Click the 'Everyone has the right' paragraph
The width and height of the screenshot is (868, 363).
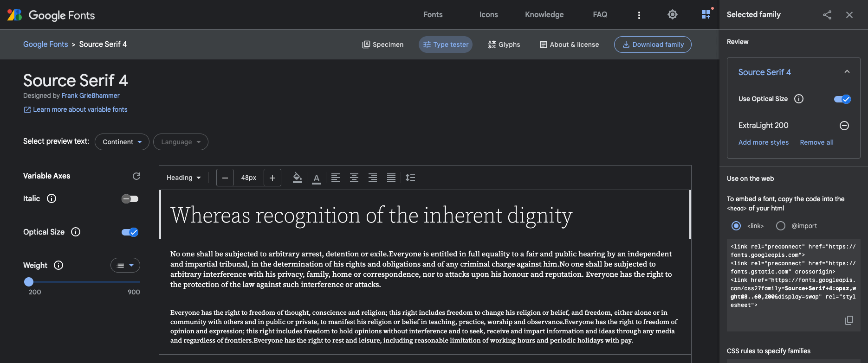point(424,326)
